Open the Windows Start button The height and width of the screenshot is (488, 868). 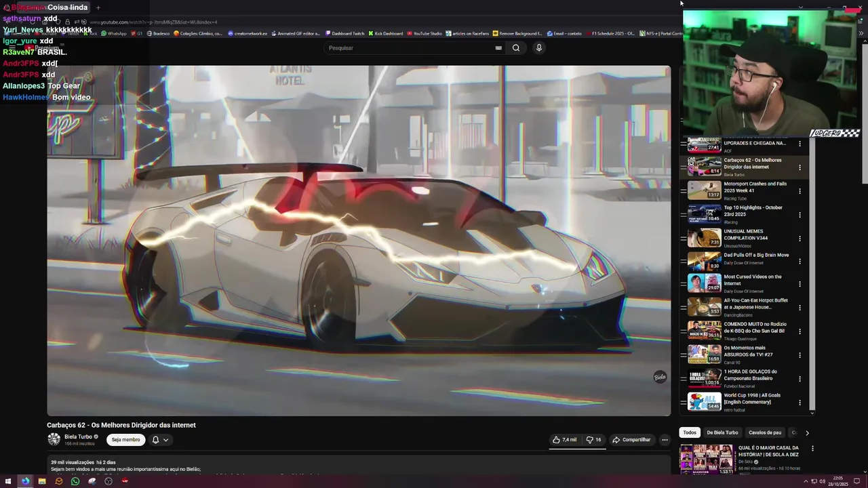click(8, 481)
